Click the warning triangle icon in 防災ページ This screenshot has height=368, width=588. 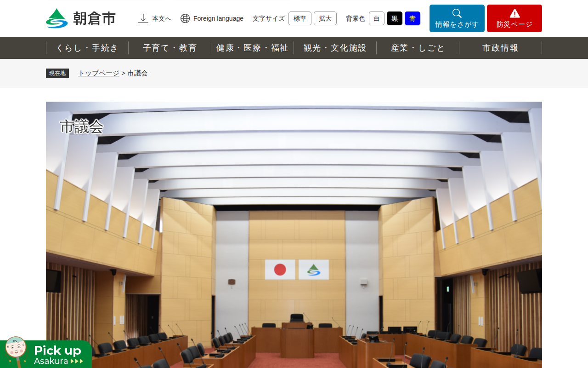[x=514, y=13]
